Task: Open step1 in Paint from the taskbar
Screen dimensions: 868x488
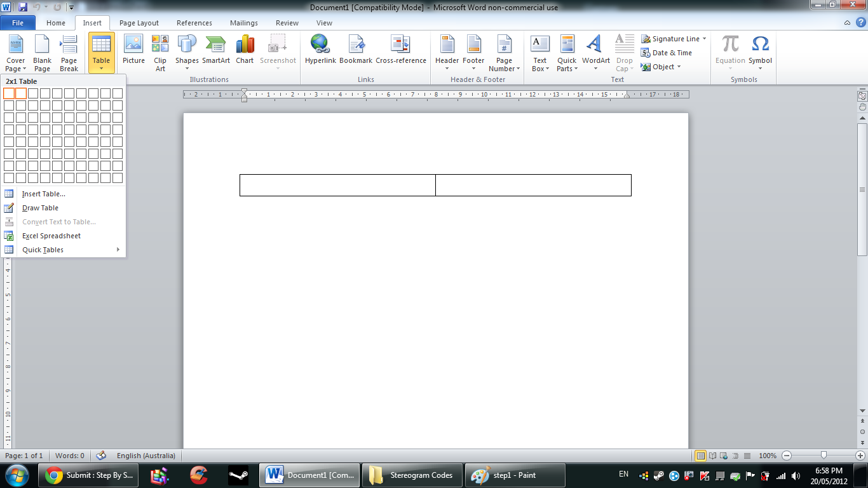Action: click(x=515, y=475)
